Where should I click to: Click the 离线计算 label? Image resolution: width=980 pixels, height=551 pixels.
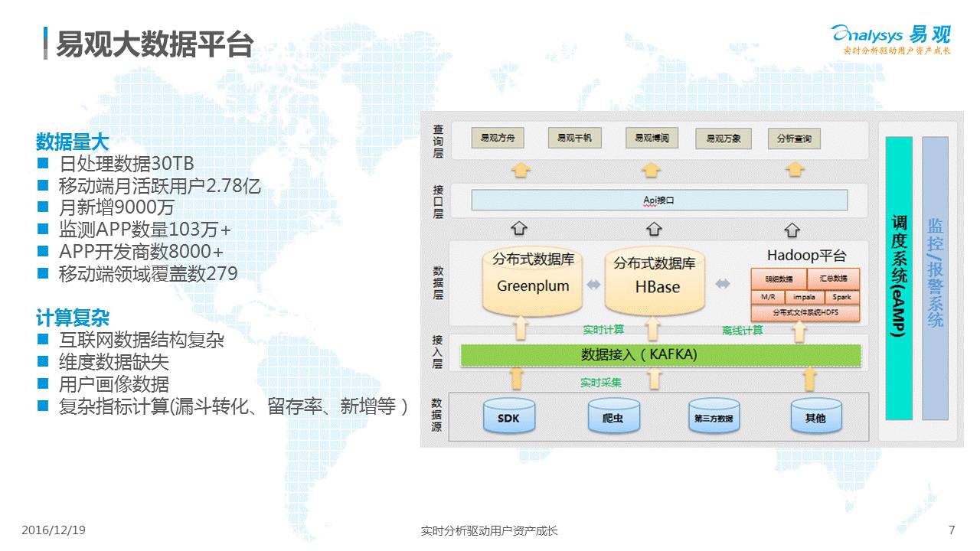(x=742, y=331)
